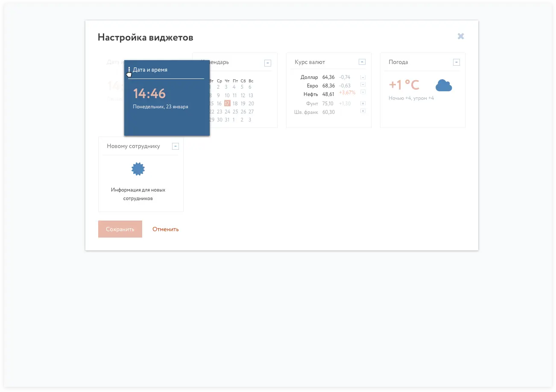Select date 10 in the calendar
Screen dimensions: 556x392
(x=227, y=95)
